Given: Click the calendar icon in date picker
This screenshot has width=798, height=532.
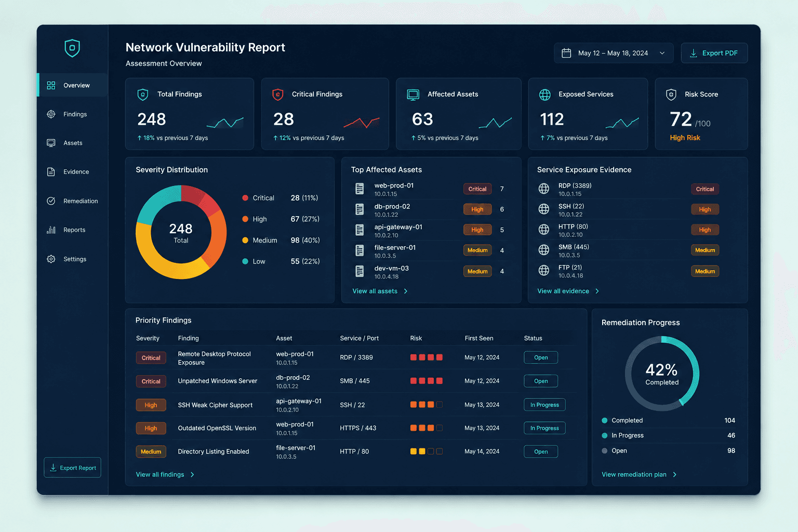Looking at the screenshot, I should 567,53.
